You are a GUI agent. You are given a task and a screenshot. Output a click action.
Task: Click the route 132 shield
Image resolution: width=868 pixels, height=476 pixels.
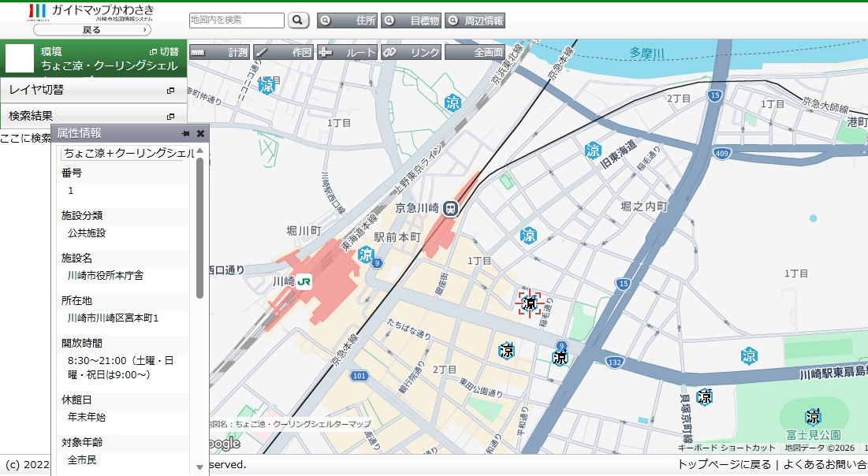point(614,363)
